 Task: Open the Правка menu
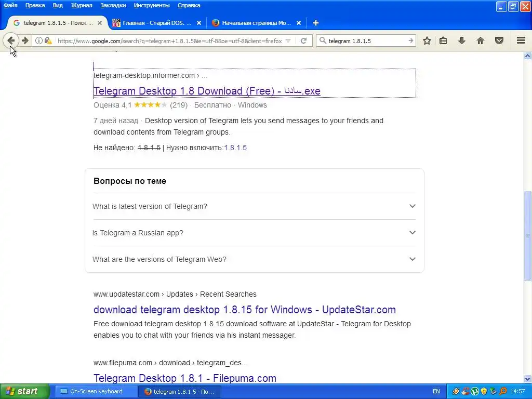[35, 5]
